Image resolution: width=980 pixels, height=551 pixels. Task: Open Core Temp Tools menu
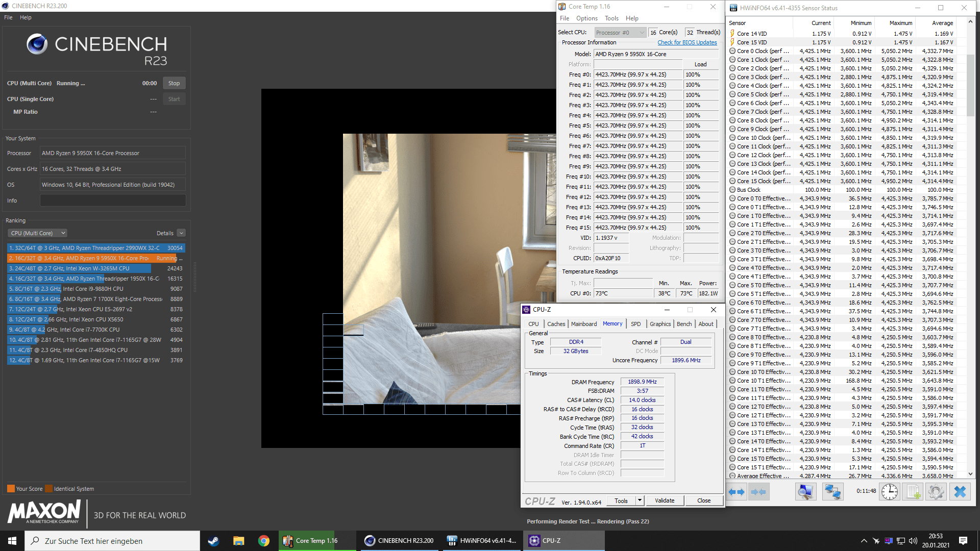[x=611, y=18]
